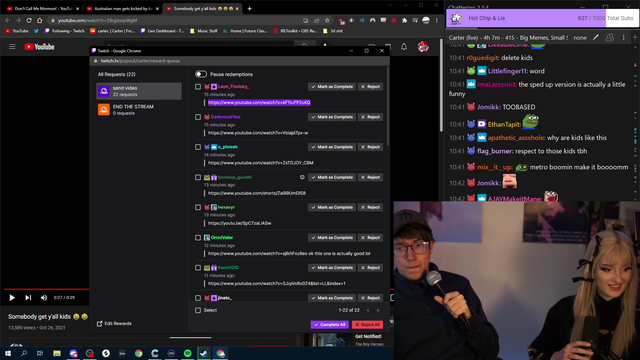Click heart icon on luscious_gandhi request
This screenshot has width=640, height=360.
[302, 177]
